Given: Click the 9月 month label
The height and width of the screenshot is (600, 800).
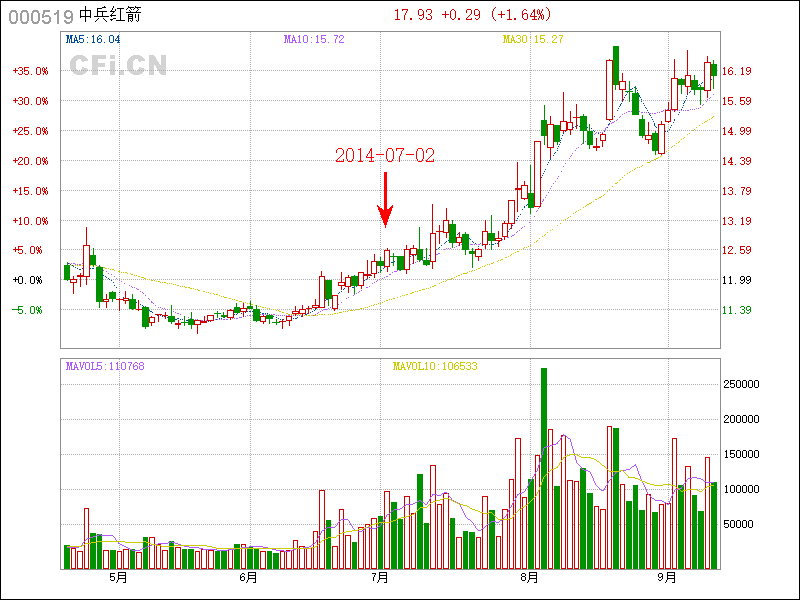Looking at the screenshot, I should (x=667, y=578).
